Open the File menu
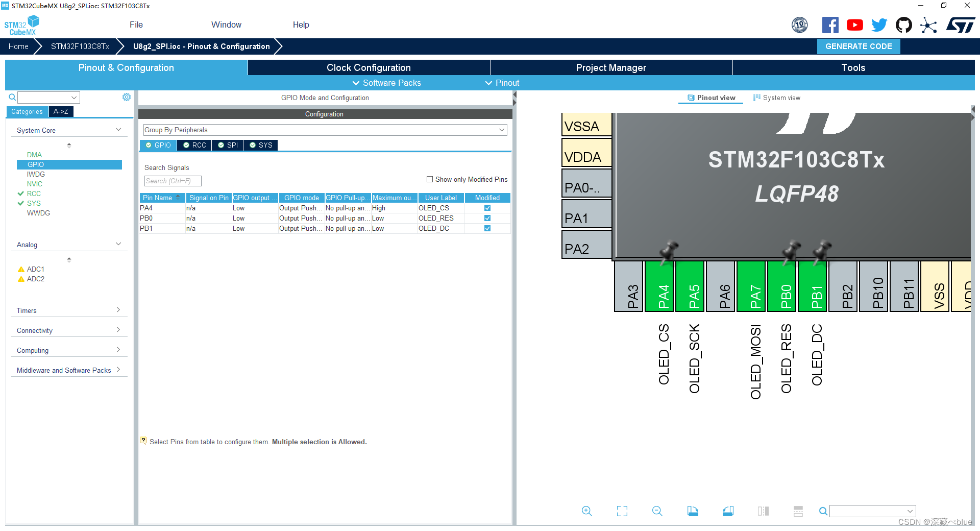The image size is (980, 531). 136,25
